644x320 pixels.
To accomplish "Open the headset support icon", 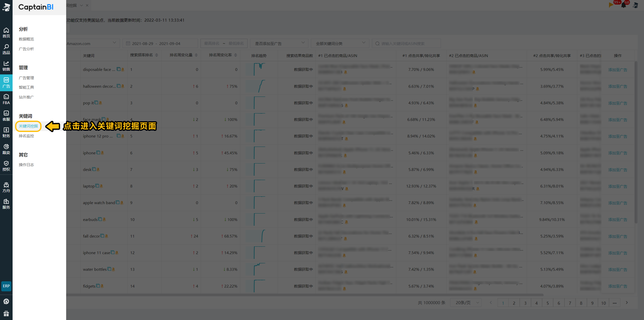I will click(x=6, y=301).
